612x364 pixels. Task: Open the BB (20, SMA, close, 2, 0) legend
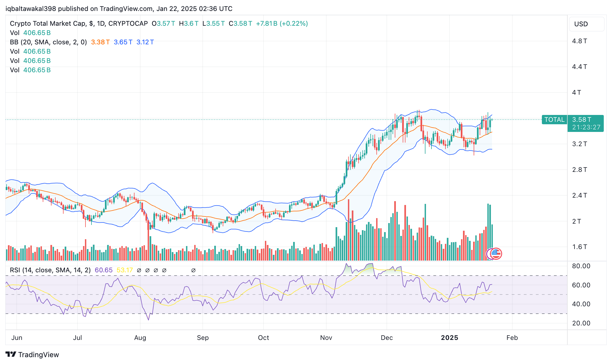48,42
